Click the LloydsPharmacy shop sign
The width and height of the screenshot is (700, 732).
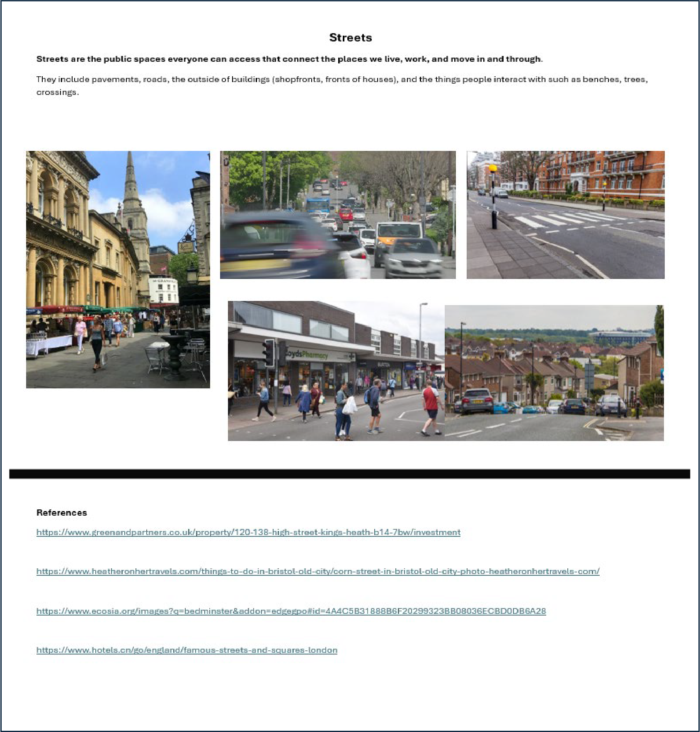coord(309,354)
